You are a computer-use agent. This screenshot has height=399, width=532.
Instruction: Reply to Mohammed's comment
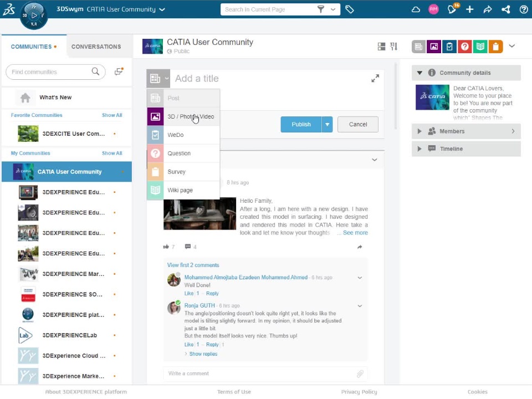click(x=212, y=294)
